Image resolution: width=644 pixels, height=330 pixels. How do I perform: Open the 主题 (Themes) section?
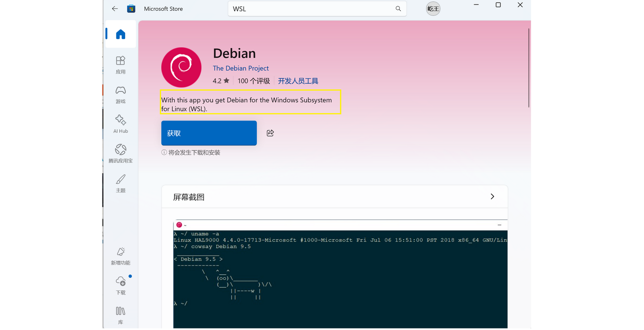pyautogui.click(x=121, y=183)
